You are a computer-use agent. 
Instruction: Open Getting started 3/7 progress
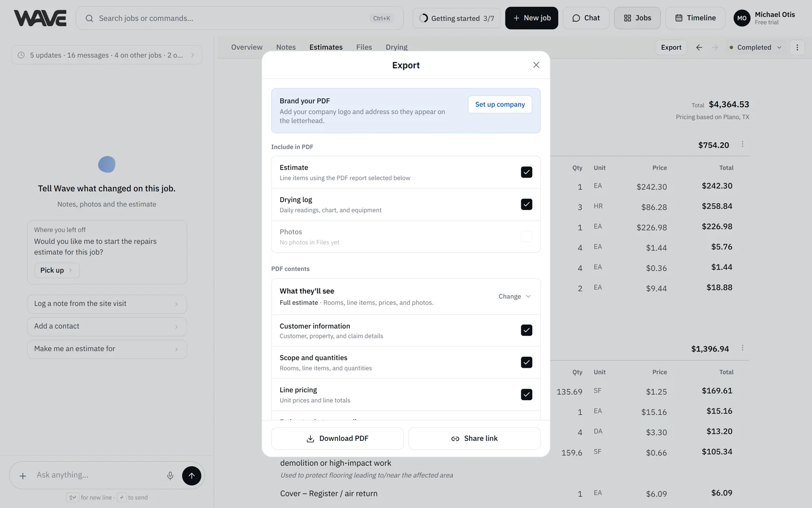tap(456, 18)
